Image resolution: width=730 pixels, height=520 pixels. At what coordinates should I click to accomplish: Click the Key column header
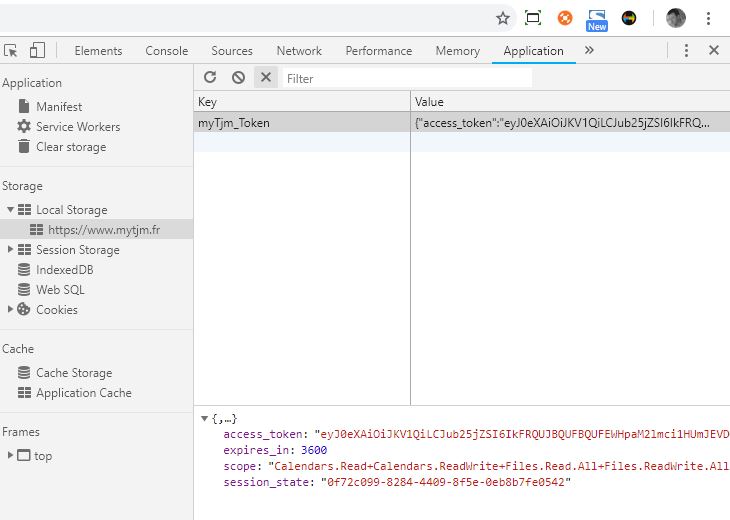tap(302, 101)
